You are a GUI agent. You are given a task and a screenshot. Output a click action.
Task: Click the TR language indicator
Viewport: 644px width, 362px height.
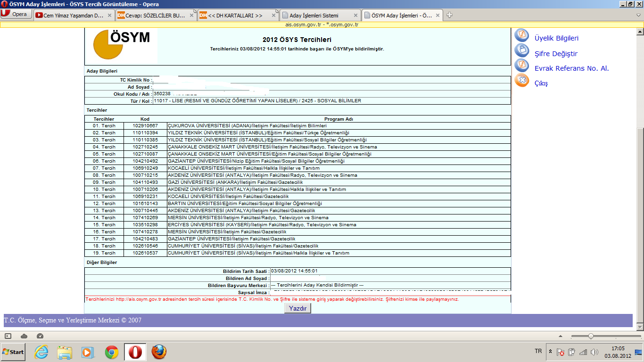point(538,352)
